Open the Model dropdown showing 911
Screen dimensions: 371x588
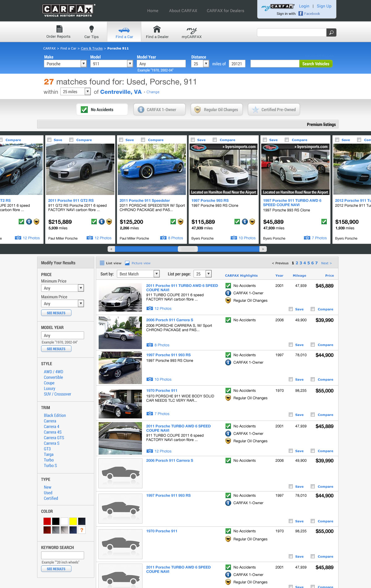coord(112,63)
